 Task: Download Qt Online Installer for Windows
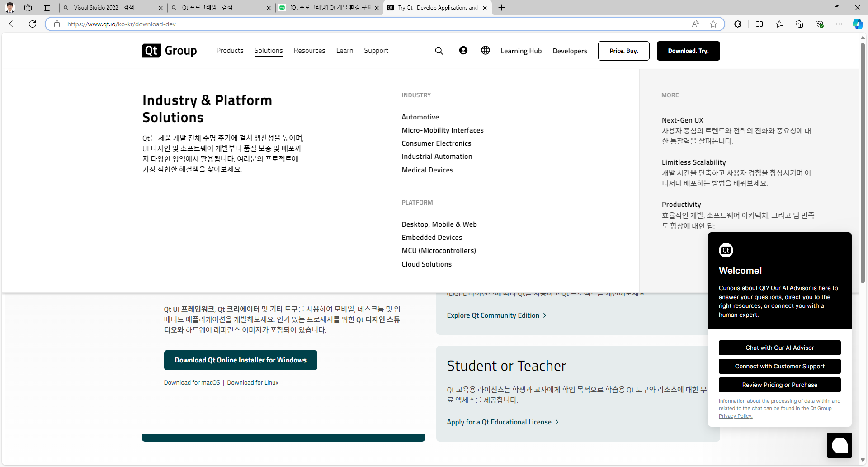(241, 360)
